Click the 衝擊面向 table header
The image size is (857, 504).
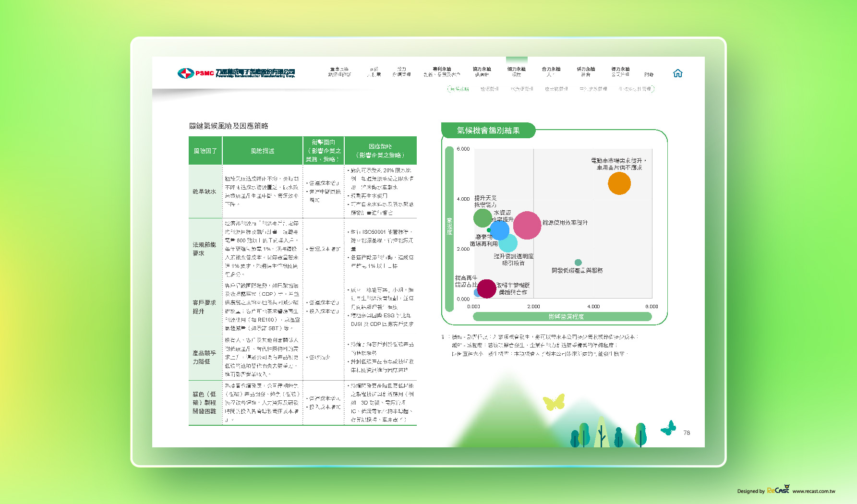[x=324, y=151]
